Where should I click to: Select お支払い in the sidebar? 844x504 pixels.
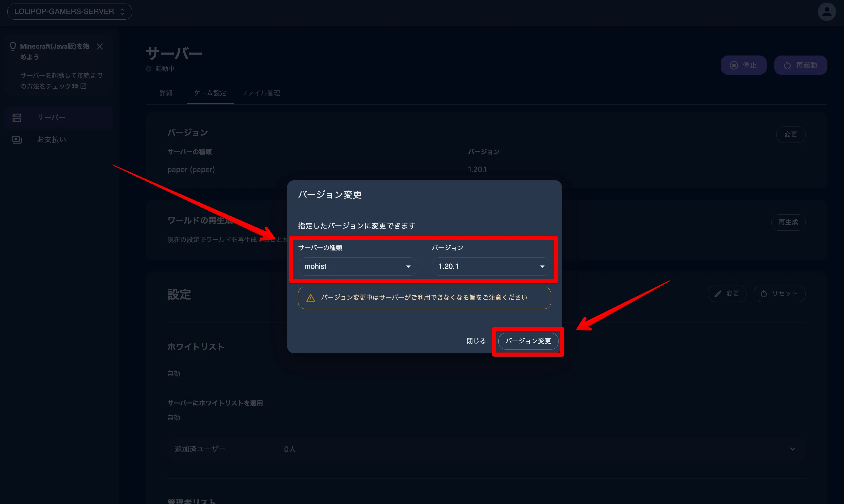pos(58,139)
